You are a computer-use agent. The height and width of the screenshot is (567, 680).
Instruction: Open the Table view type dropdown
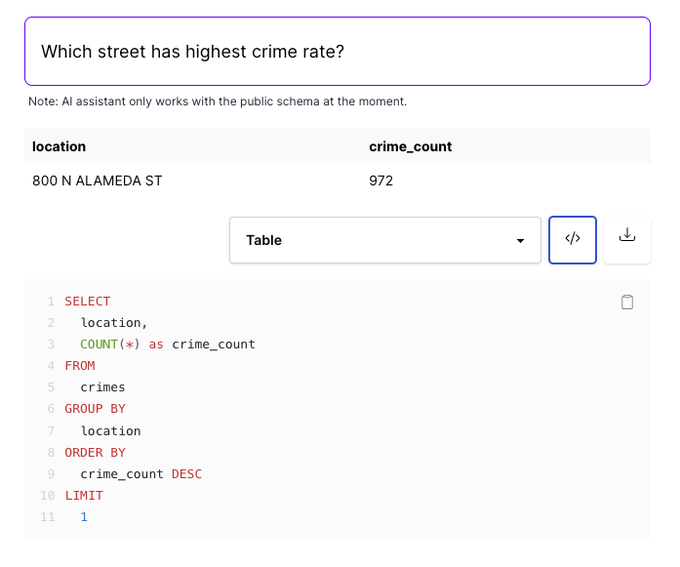point(385,240)
